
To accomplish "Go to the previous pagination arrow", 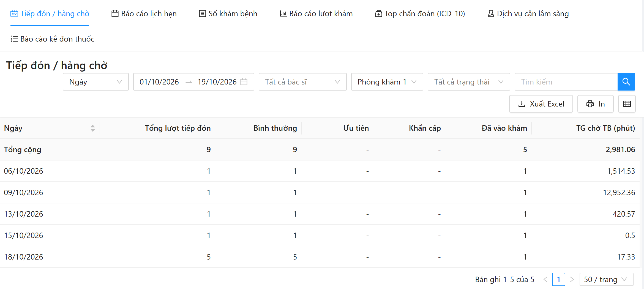I will click(545, 279).
